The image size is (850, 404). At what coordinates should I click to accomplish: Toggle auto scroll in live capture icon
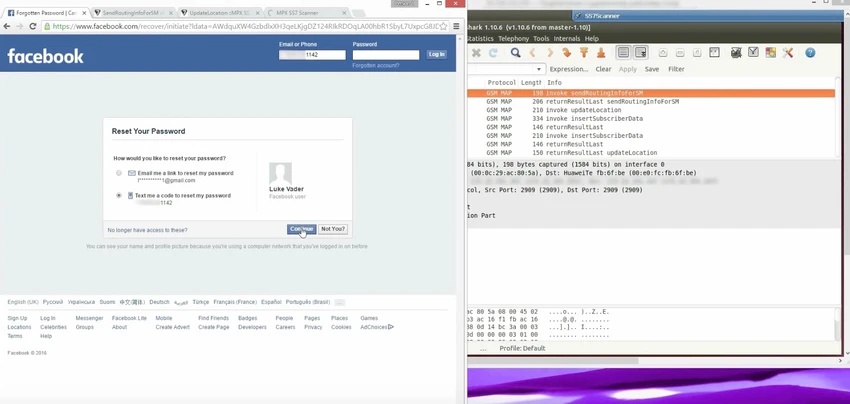641,53
